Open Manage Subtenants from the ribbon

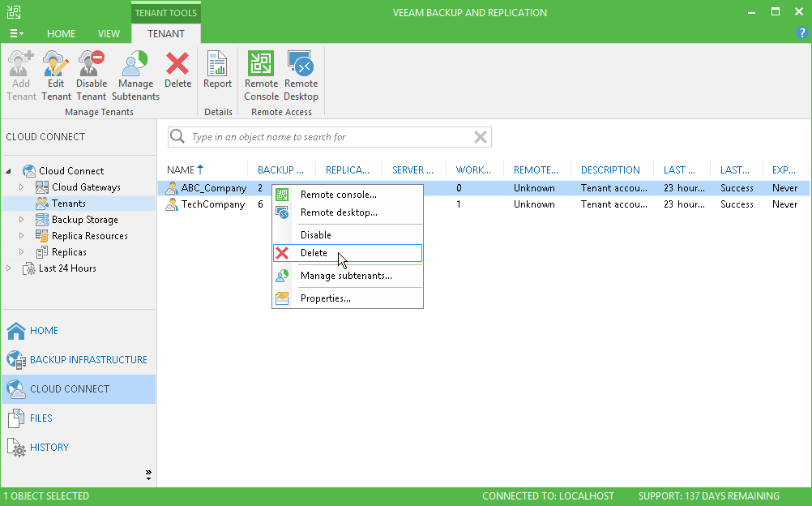click(x=135, y=75)
